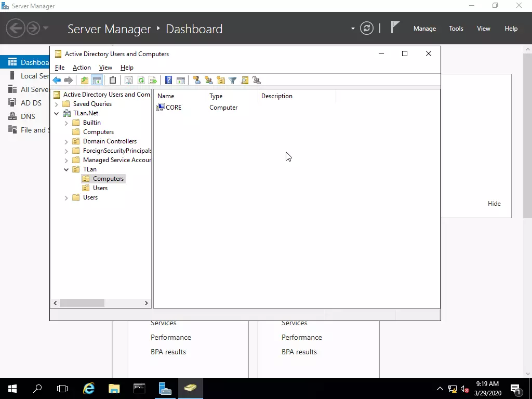Click the Add to group toolbar icon
The image size is (532, 399).
(257, 81)
